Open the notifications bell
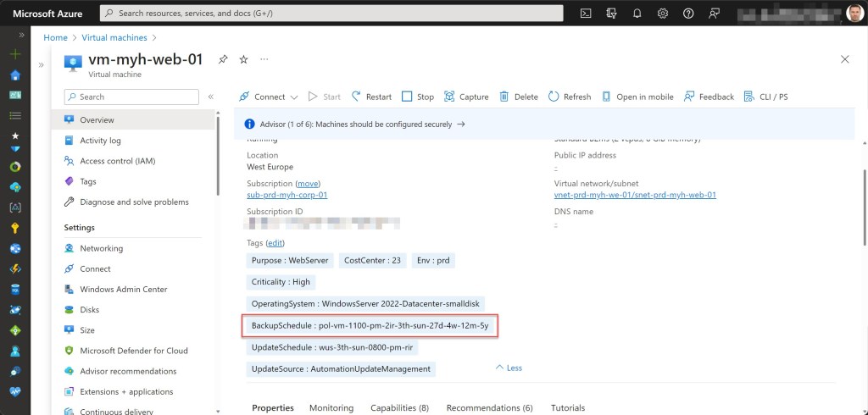868x415 pixels. 637,14
